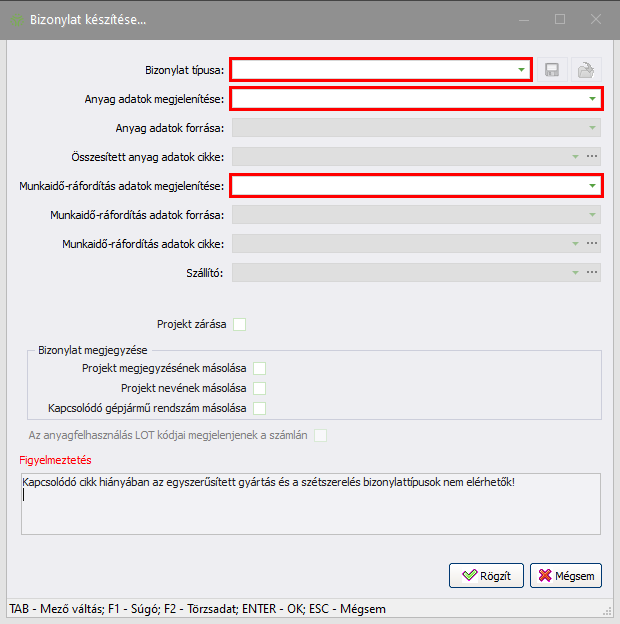Maximize the Bizonylat készítése window
620x624 pixels.
tap(560, 19)
